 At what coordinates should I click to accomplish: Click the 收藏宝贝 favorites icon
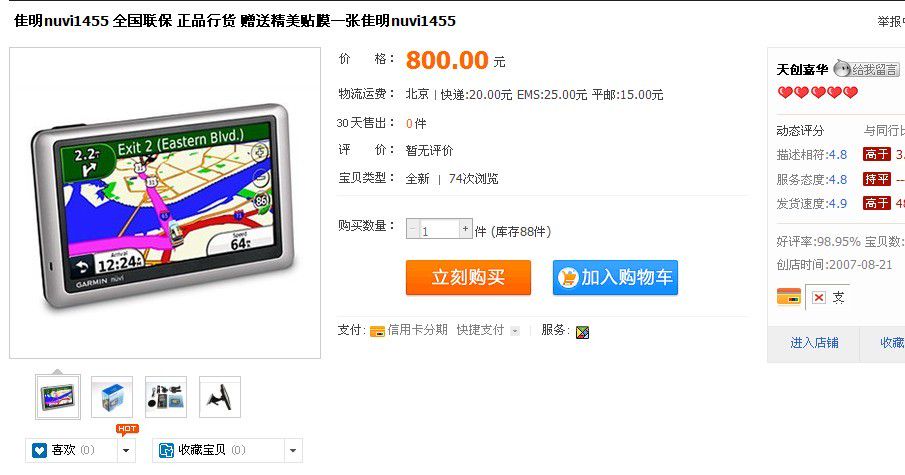coord(166,450)
